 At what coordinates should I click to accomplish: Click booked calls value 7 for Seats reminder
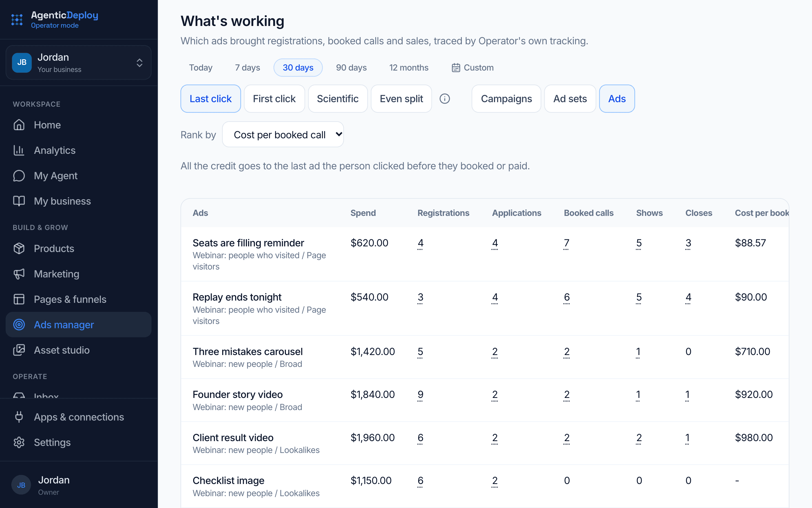point(566,243)
